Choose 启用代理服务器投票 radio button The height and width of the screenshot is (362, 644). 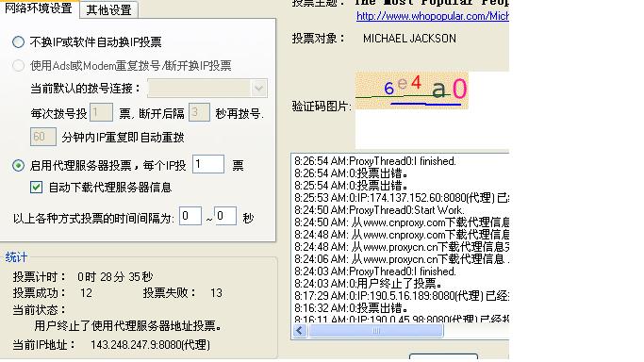click(x=18, y=166)
